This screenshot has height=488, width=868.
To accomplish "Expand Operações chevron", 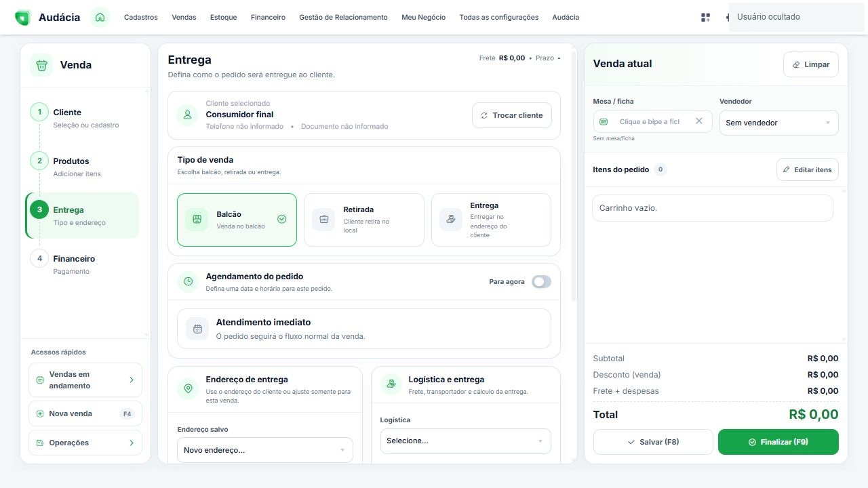I will (x=132, y=443).
